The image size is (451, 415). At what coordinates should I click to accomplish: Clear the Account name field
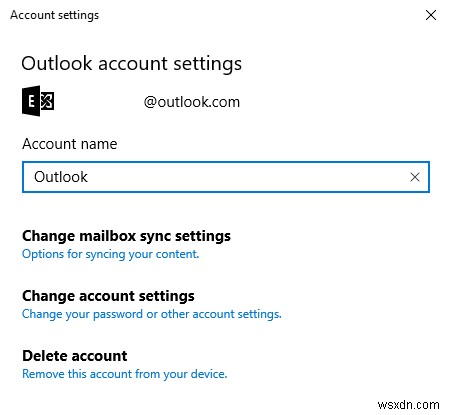(415, 177)
